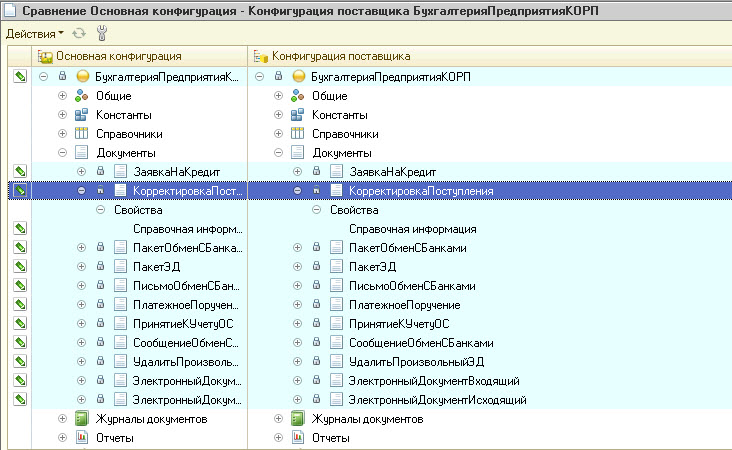The image size is (732, 450).
Task: Click the lock icon beside vendor ПакетЭД
Action: pyautogui.click(x=317, y=266)
